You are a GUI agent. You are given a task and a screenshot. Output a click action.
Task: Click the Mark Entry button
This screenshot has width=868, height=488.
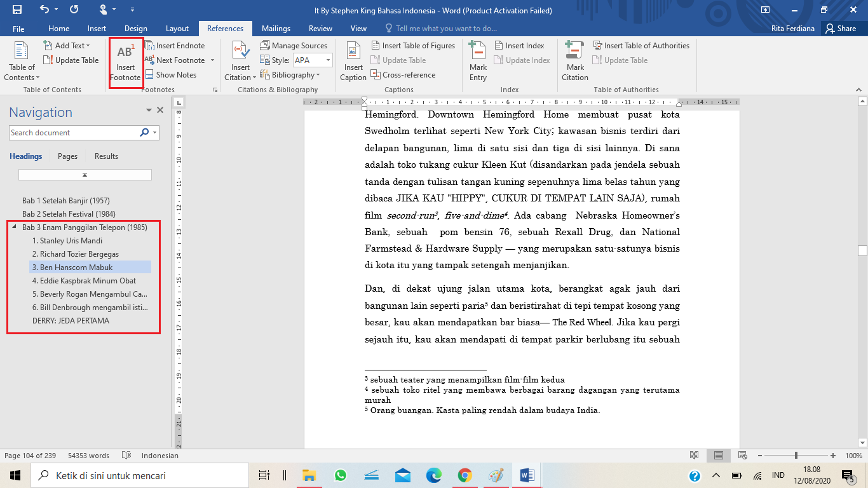coord(478,62)
